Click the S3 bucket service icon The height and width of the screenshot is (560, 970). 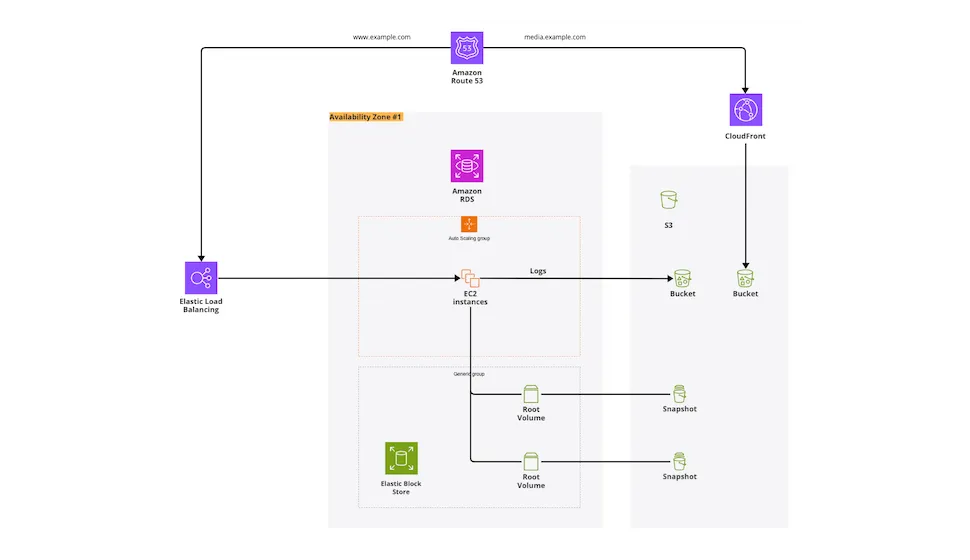click(x=669, y=200)
